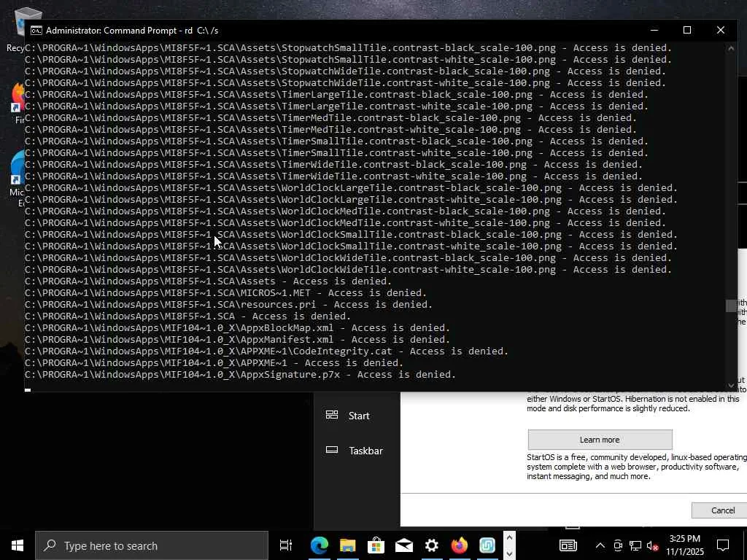The image size is (747, 560).
Task: Click the search magnifier icon in the taskbar
Action: [50, 545]
